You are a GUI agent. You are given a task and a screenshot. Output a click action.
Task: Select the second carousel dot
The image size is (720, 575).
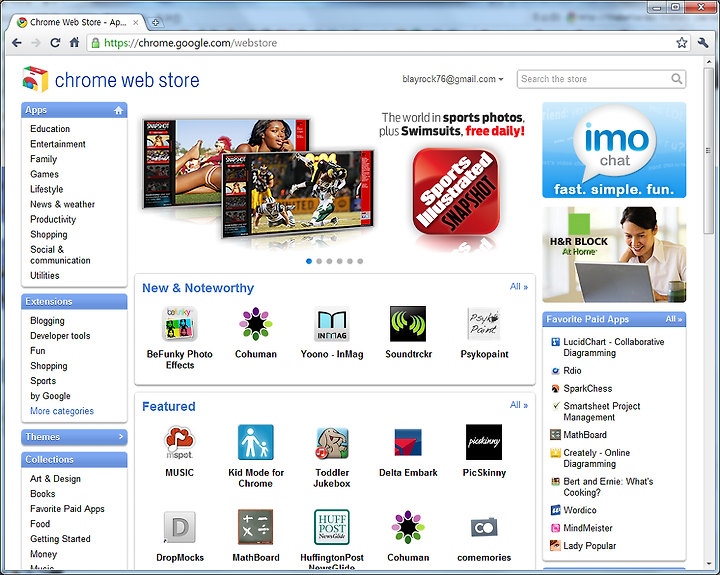pos(319,261)
